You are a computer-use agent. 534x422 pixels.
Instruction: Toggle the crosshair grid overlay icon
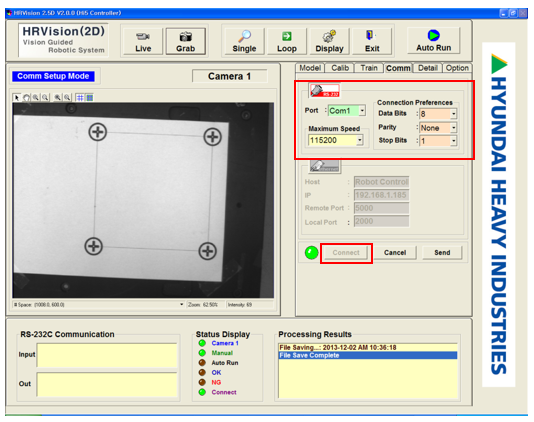[80, 98]
